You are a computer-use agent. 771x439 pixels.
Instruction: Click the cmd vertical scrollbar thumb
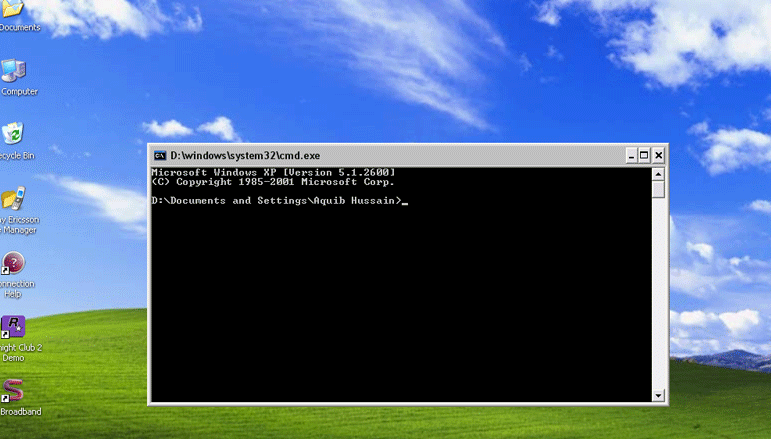tap(658, 189)
